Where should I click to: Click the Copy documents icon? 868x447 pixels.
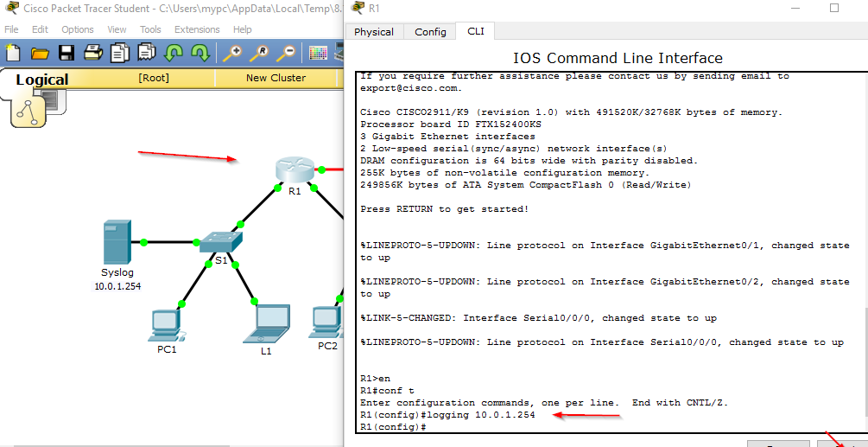119,54
